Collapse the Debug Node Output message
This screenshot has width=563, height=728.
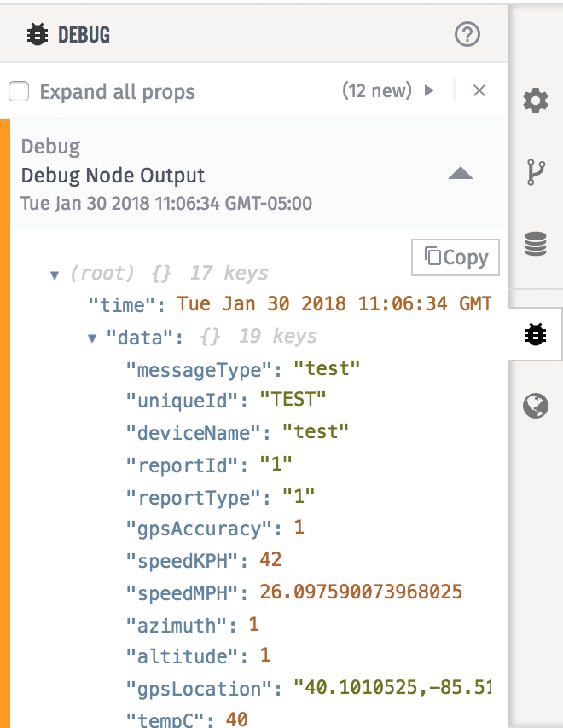(x=461, y=174)
